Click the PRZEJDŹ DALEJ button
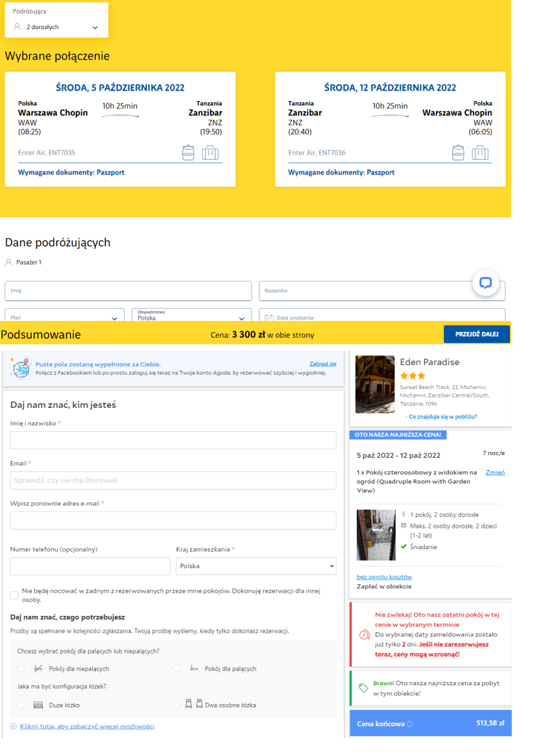 click(x=476, y=334)
